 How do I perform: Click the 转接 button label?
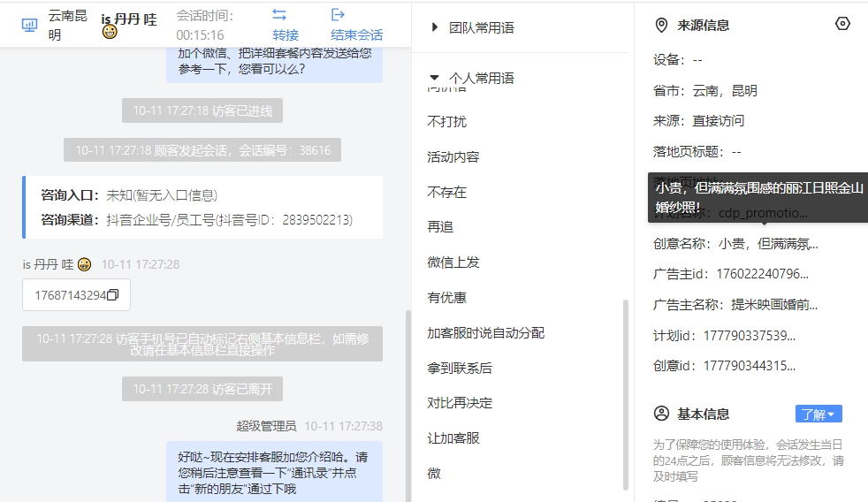coord(286,34)
